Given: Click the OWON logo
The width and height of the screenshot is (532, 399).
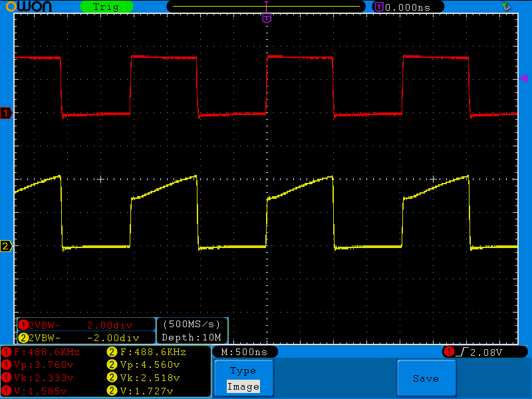Looking at the screenshot, I should pyautogui.click(x=29, y=6).
